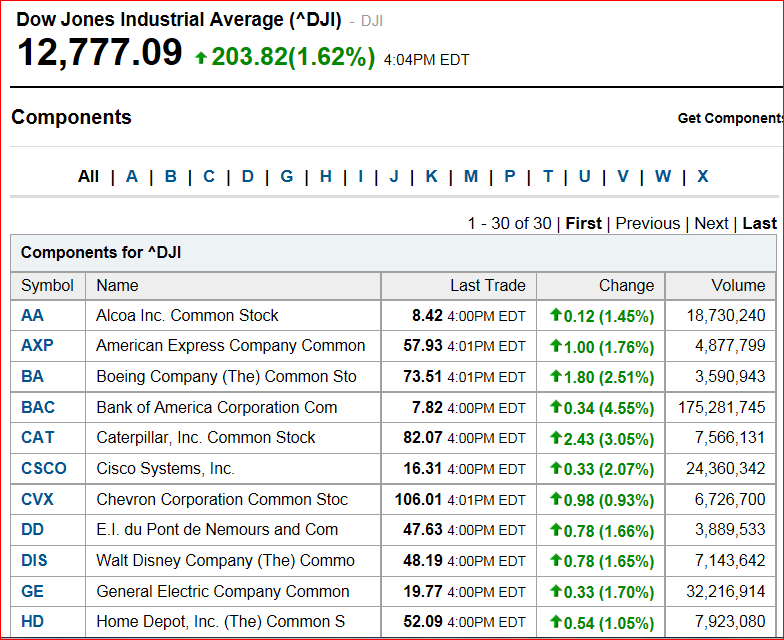
Task: Filter components by letter X
Action: pos(702,176)
